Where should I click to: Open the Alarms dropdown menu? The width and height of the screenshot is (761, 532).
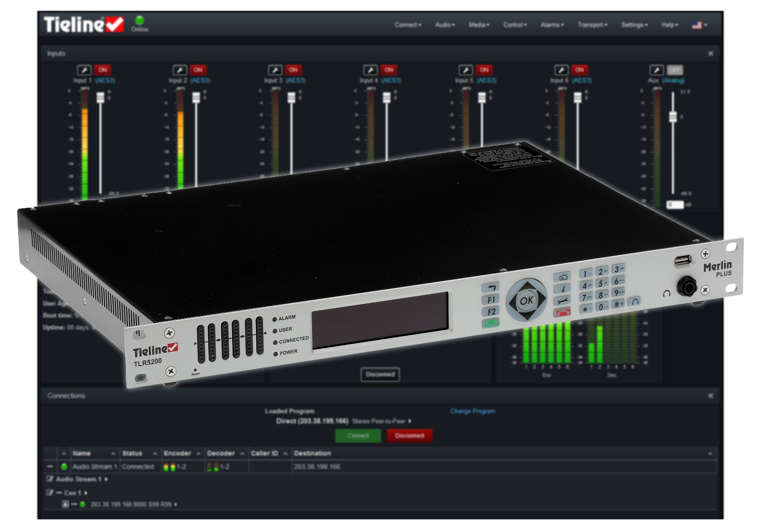click(552, 25)
